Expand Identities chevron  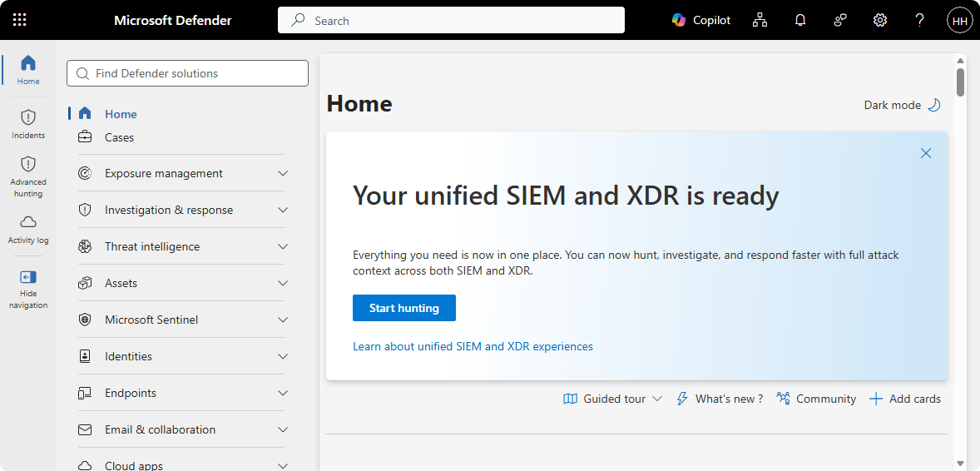click(283, 356)
